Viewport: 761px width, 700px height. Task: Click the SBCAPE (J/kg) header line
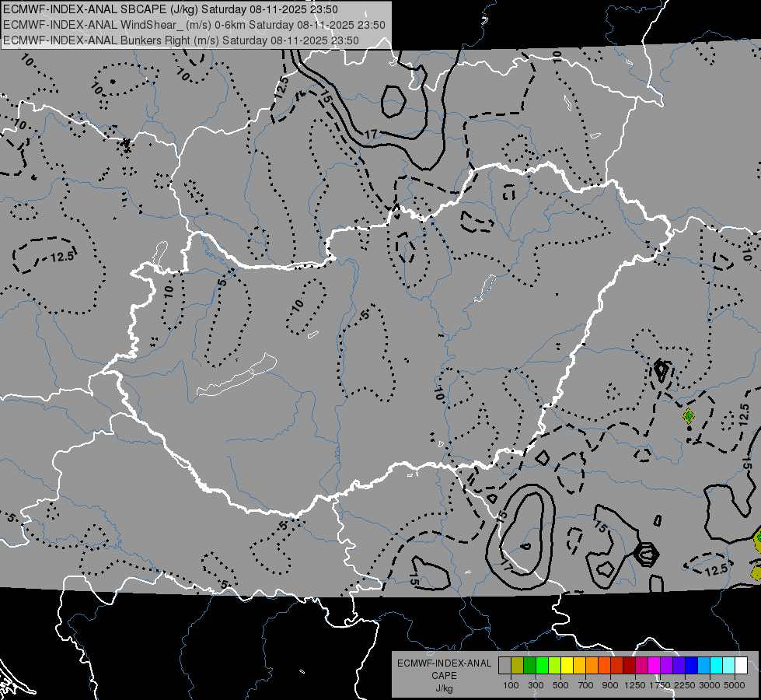pyautogui.click(x=170, y=9)
